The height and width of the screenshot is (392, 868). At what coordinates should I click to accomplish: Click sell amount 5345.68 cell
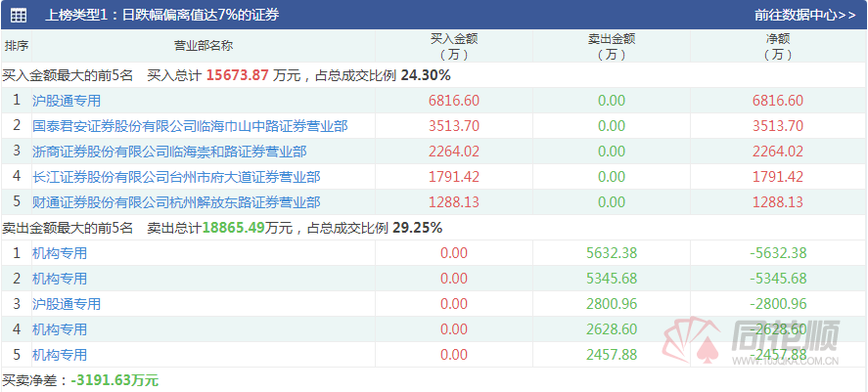coord(612,279)
